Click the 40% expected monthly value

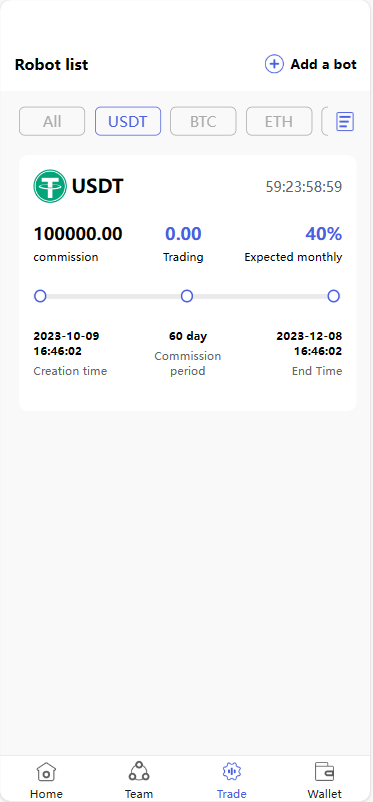323,234
